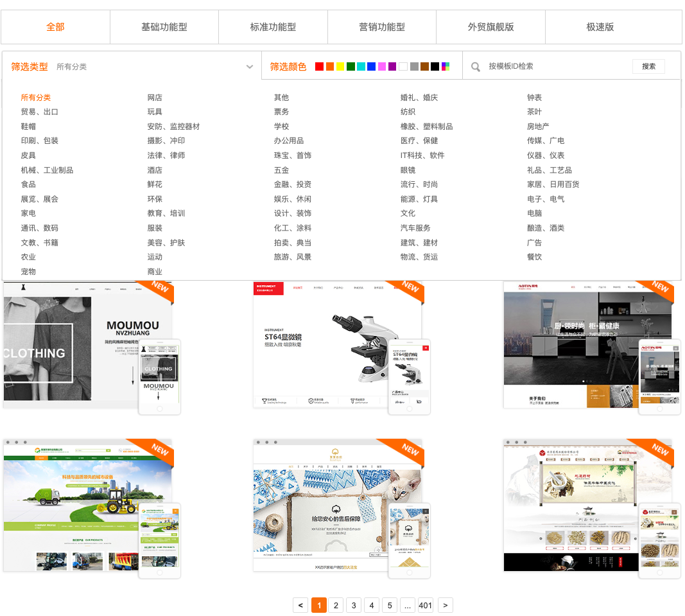This screenshot has height=616, width=685.
Task: Filter by red color swatch
Action: coord(319,66)
